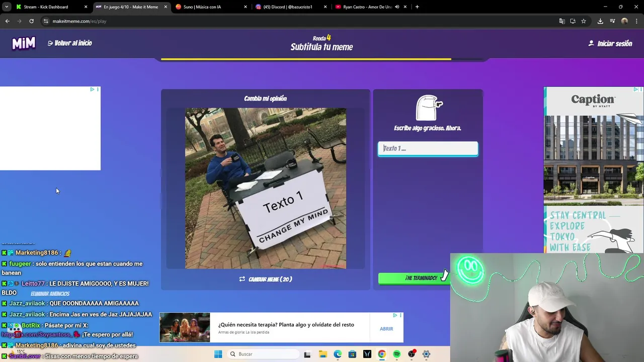Click chat username 'Leitto77'

pyautogui.click(x=33, y=284)
